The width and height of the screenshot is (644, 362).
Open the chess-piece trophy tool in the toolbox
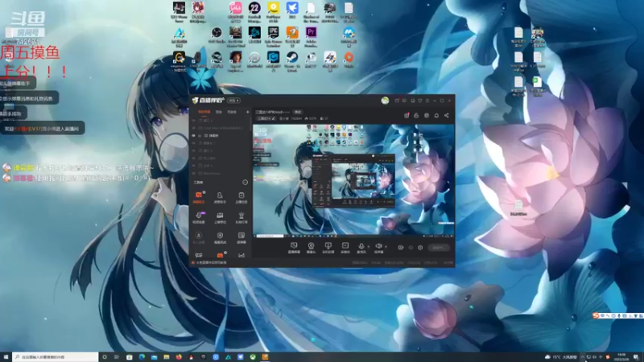tap(241, 216)
